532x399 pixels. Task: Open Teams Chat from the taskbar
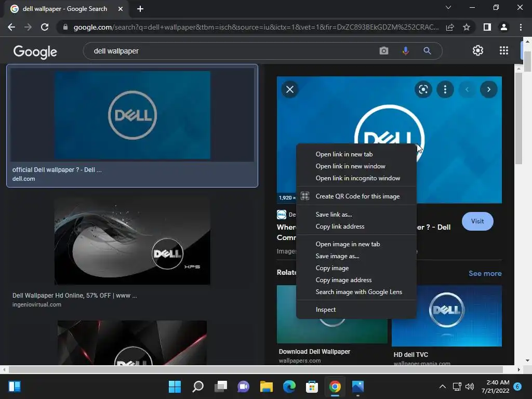click(243, 387)
